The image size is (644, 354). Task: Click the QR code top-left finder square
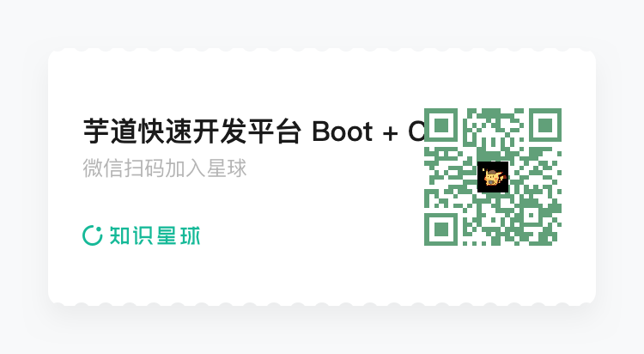pyautogui.click(x=440, y=125)
